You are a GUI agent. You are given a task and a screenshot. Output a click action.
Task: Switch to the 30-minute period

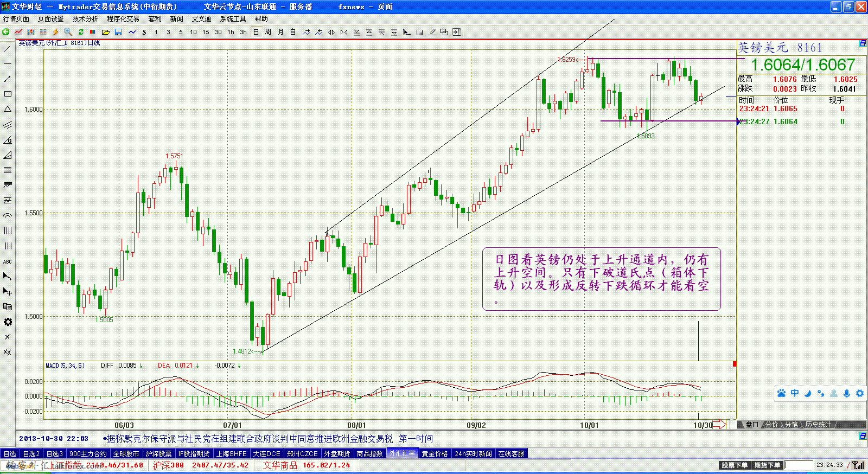point(218,32)
